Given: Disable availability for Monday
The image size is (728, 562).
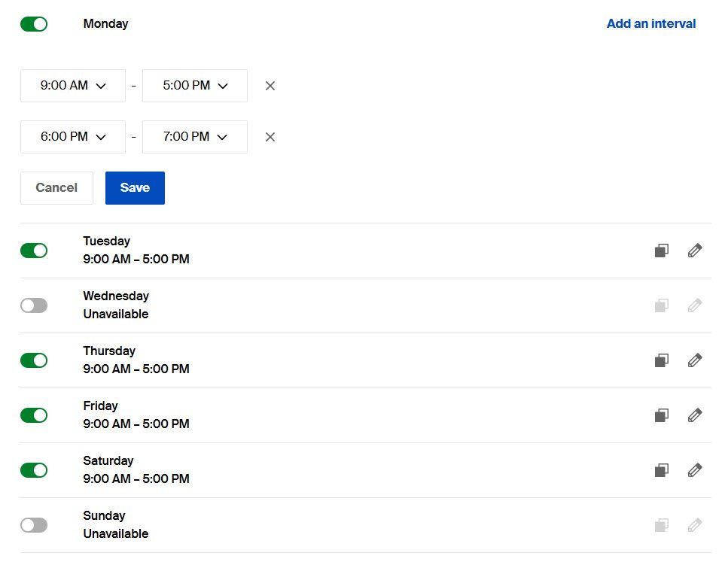Looking at the screenshot, I should [34, 23].
